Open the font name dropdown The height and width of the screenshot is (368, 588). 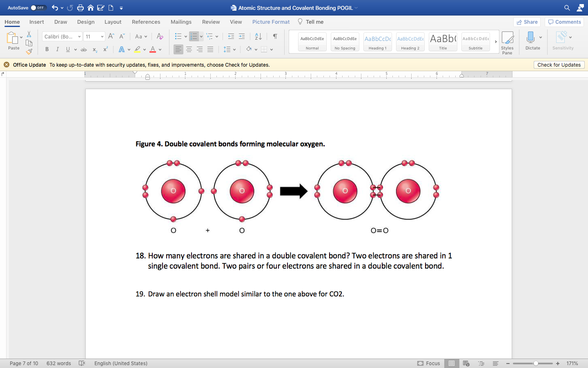coord(80,36)
